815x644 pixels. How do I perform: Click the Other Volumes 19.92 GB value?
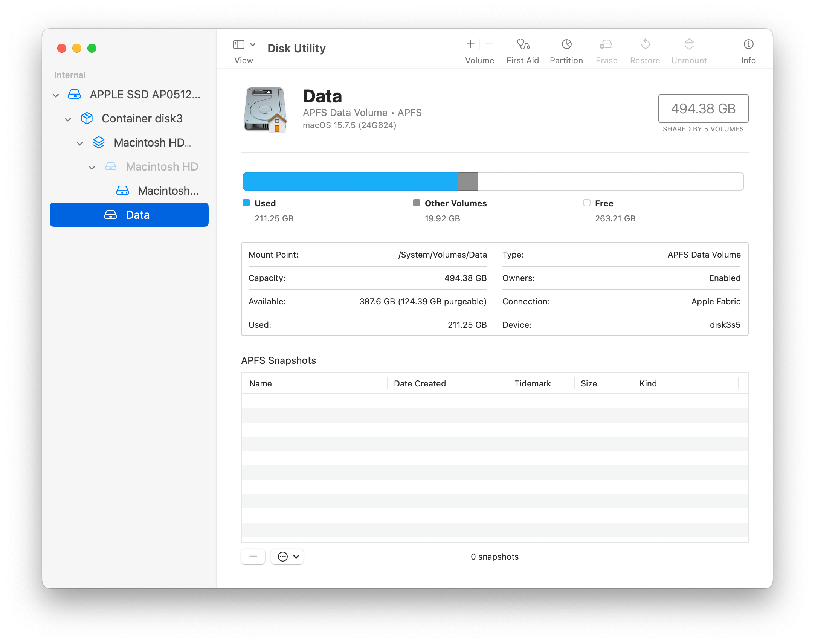442,219
